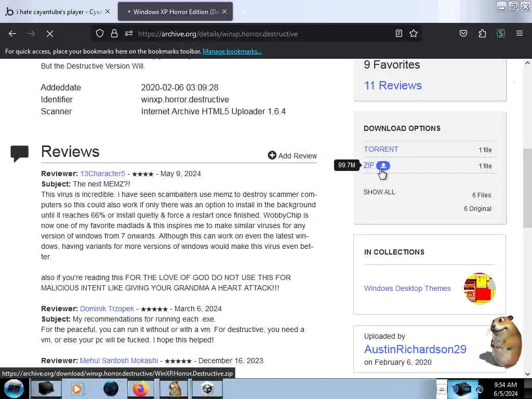Click the ZIP download arrow icon

pos(383,165)
